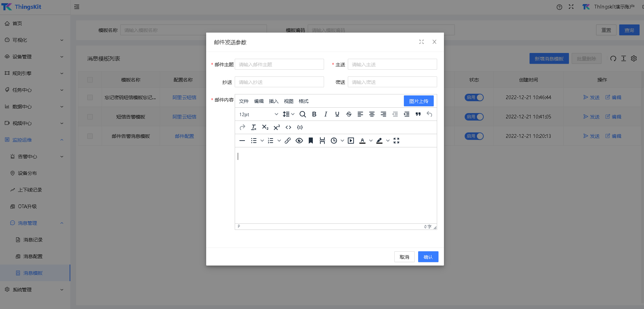Viewport: 644px width, 309px height.
Task: Click the editor fullscreen icon
Action: [x=396, y=141]
